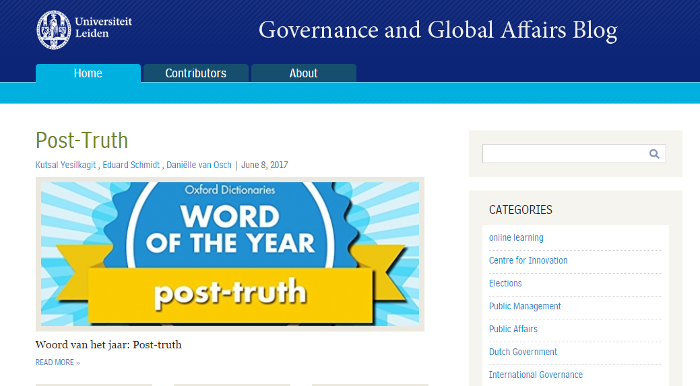View author Eduard Schmidt's profile

(131, 165)
